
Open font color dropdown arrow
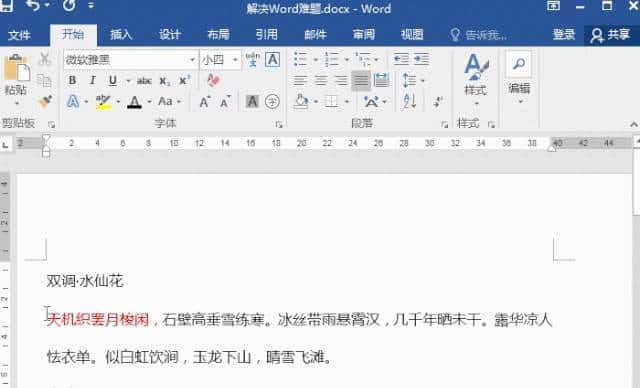pos(149,102)
